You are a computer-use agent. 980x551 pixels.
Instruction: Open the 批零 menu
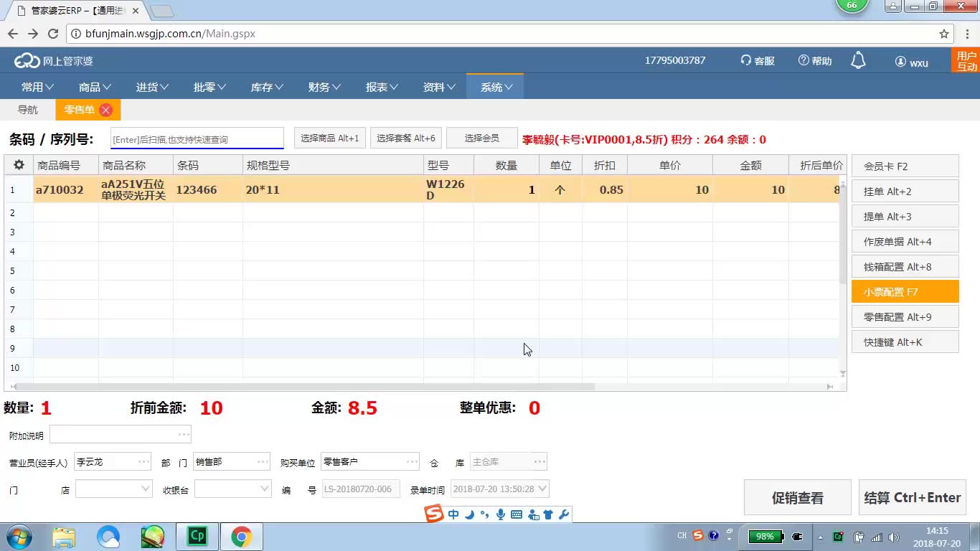point(209,87)
